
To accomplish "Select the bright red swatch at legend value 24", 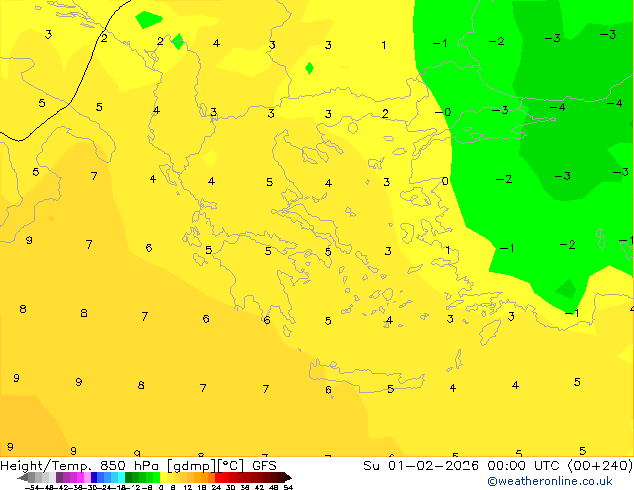I will tap(218, 477).
